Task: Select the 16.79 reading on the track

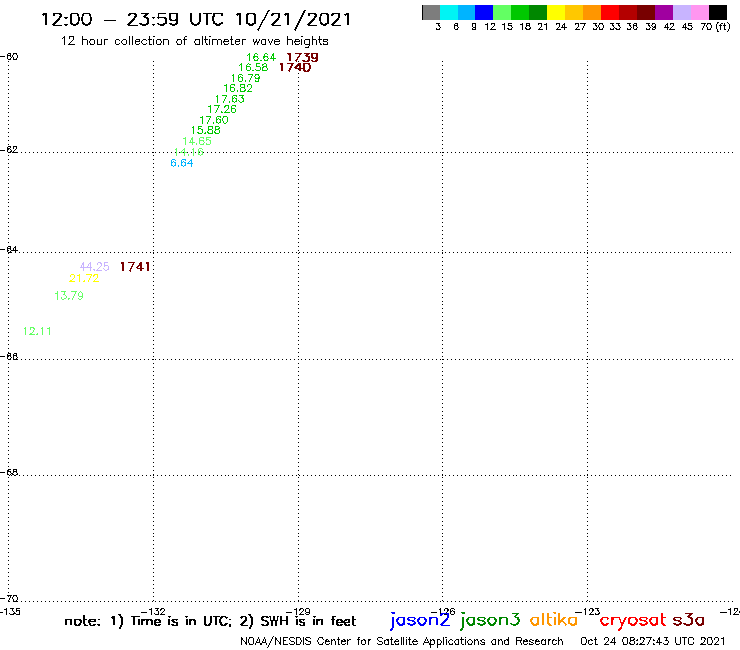Action: [245, 78]
